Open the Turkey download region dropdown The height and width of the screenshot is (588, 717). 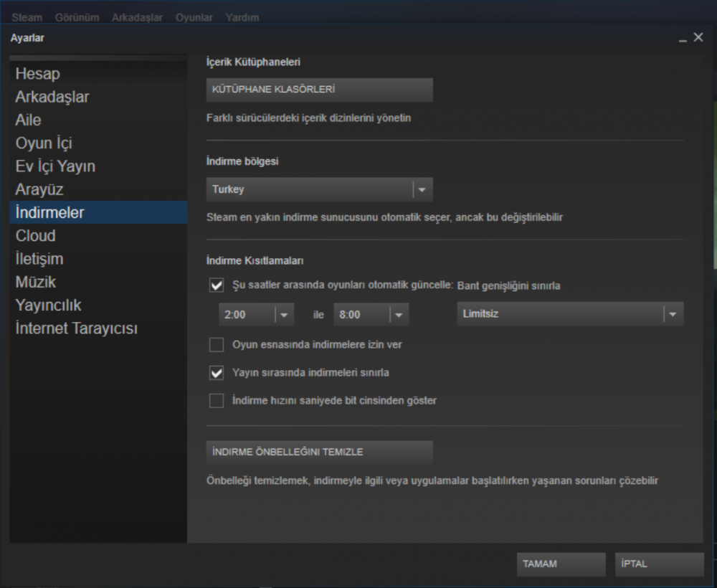coord(319,189)
